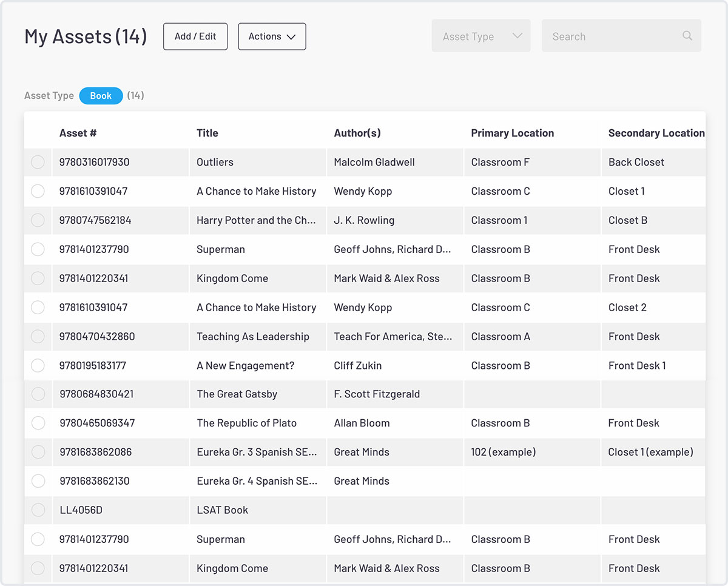Tick the checkbox for The Great Gatsby
Screen dimensions: 728x586
[x=38, y=394]
